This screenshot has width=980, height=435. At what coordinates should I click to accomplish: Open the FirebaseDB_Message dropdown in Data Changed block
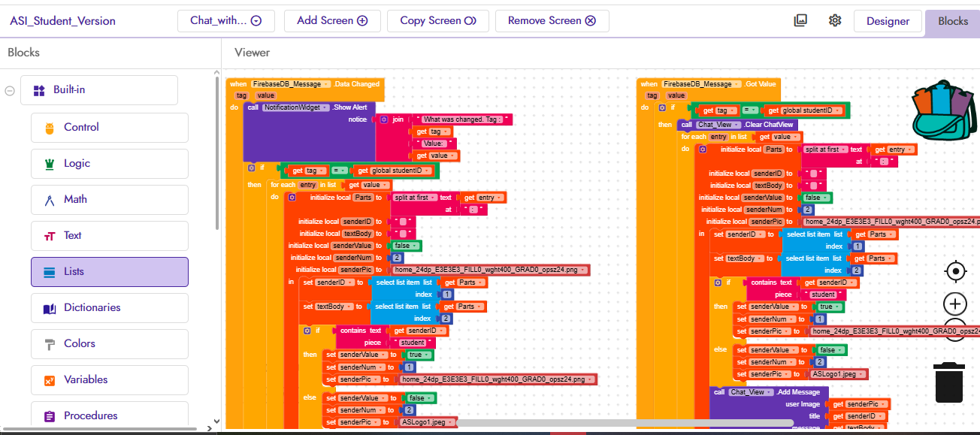pos(325,84)
